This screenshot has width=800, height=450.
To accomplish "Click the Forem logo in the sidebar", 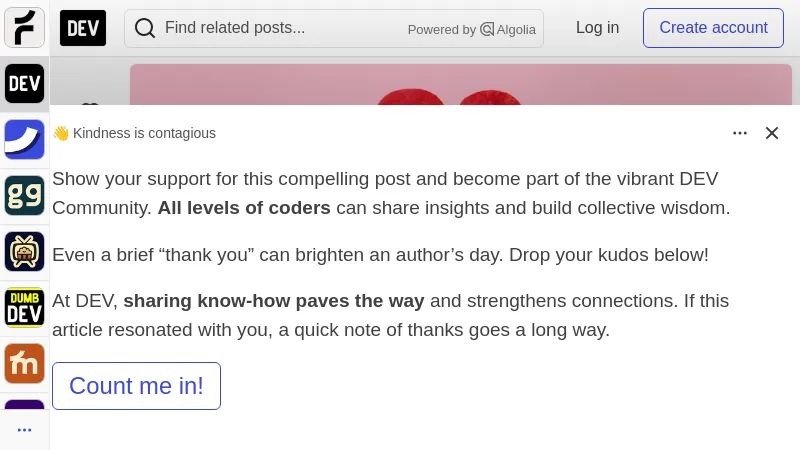I will (x=24, y=28).
